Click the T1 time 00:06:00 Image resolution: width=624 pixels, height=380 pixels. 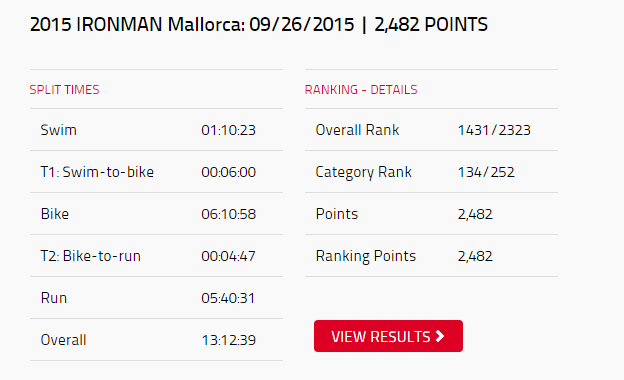(228, 172)
